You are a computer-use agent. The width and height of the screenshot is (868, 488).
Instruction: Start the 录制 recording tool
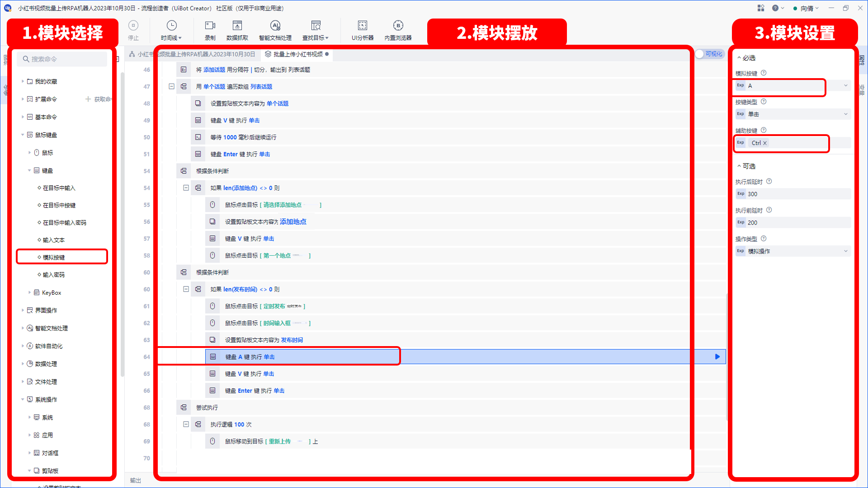pos(210,30)
